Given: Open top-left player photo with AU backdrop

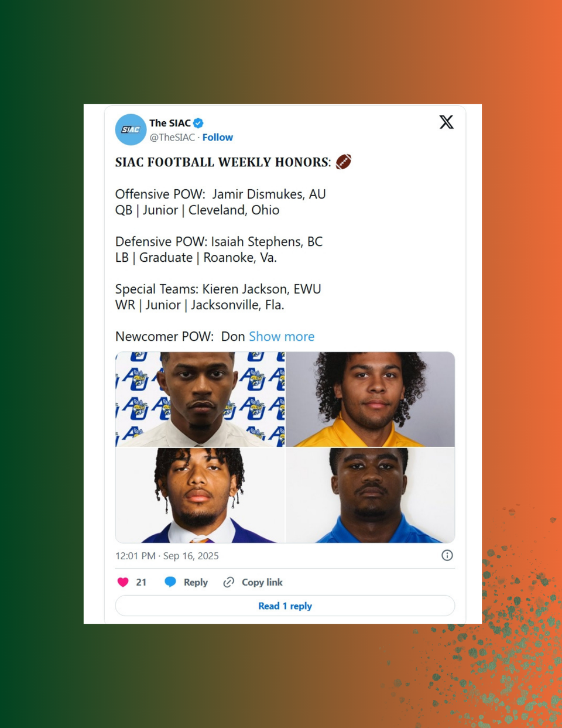Looking at the screenshot, I should (x=200, y=399).
